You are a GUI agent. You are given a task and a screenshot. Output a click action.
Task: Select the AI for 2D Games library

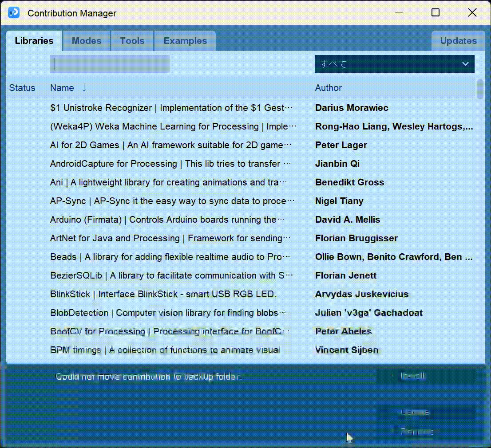(x=240, y=145)
